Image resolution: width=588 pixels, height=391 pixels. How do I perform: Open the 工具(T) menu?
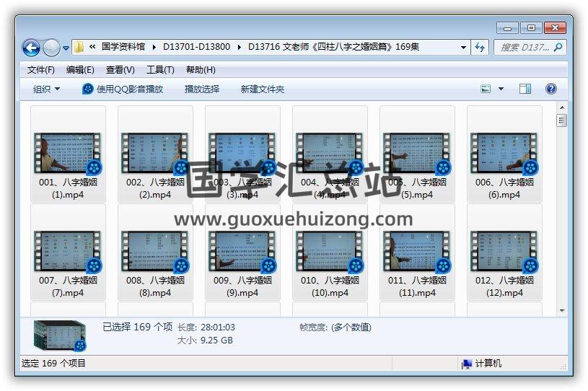click(x=160, y=70)
